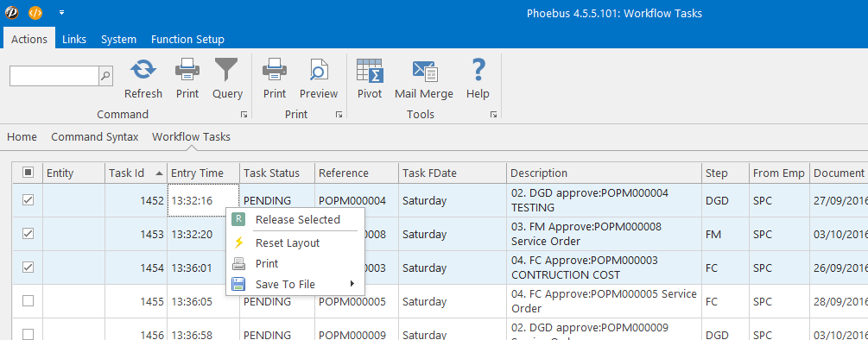Expand the Save To File submenu arrow
868x340 pixels.
pos(352,284)
